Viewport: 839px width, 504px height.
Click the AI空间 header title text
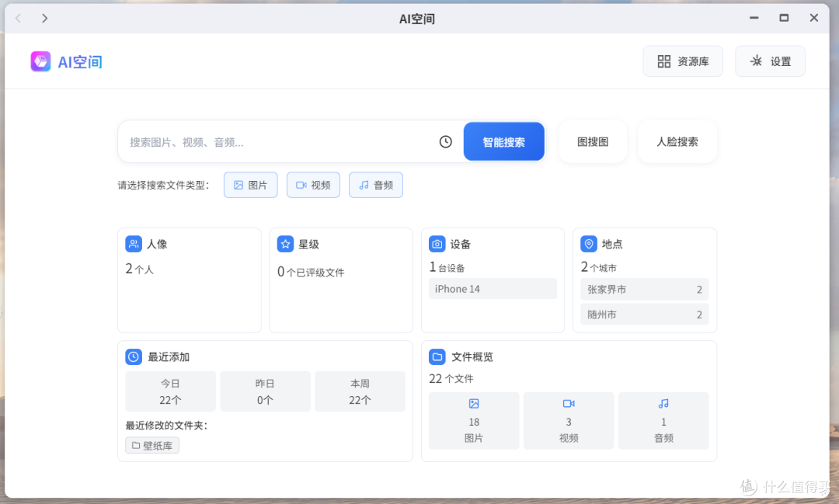tap(80, 62)
